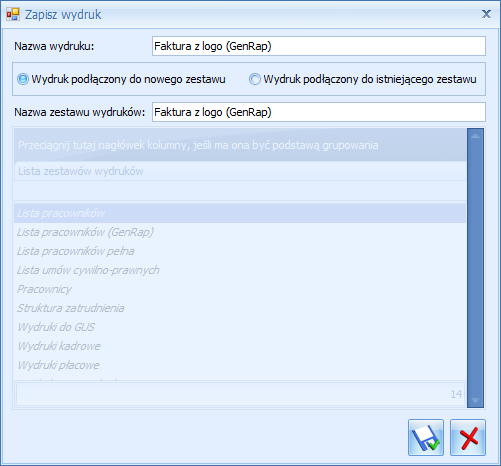The width and height of the screenshot is (501, 466).
Task: Select the Wydruki kadrowe row
Action: [x=240, y=346]
